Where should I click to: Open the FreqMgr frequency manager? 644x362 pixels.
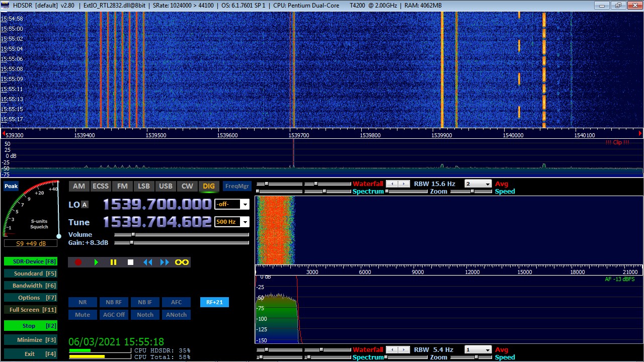pos(236,186)
